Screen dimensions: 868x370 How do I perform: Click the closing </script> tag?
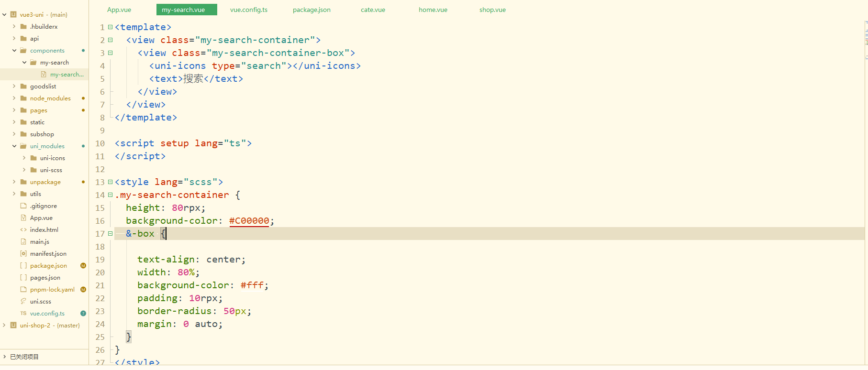(x=140, y=156)
